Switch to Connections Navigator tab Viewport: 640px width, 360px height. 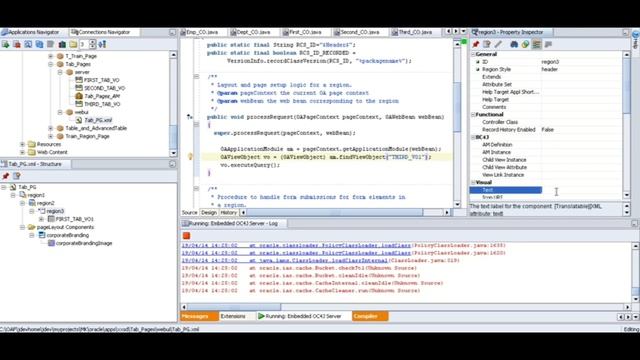101,32
